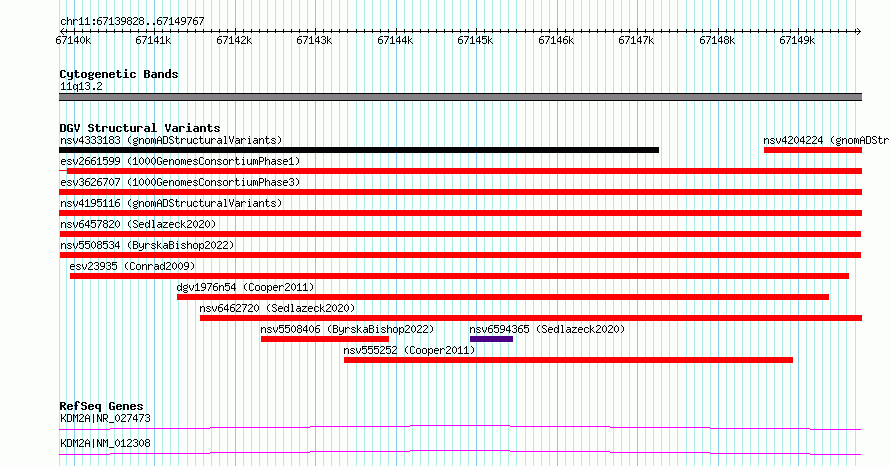This screenshot has width=890, height=466.
Task: Click the 67143k ruler position
Action: click(314, 40)
